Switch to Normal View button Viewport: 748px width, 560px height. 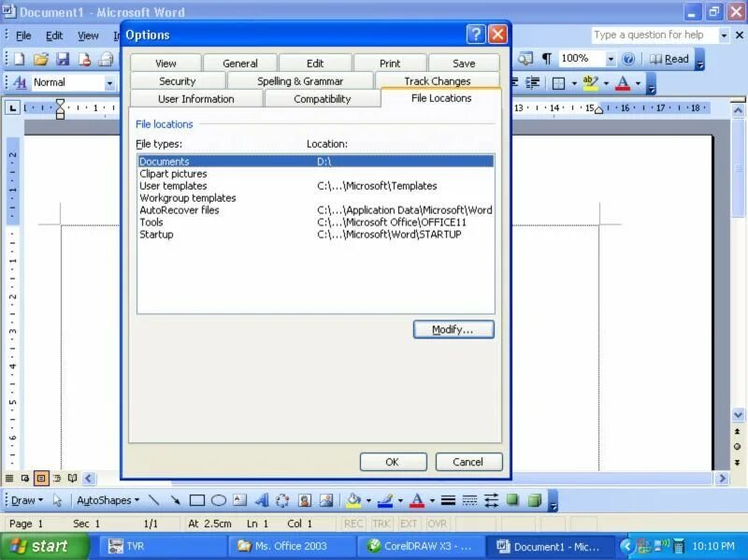pos(9,478)
